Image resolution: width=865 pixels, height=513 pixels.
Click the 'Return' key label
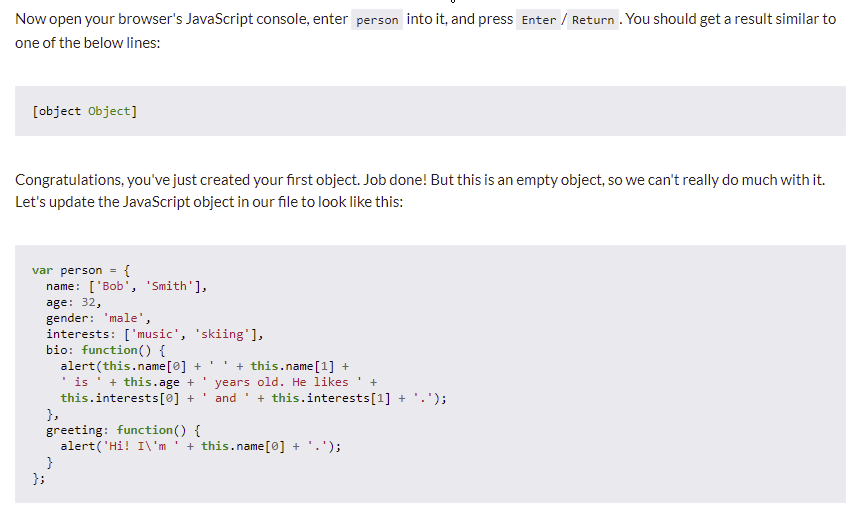click(592, 20)
